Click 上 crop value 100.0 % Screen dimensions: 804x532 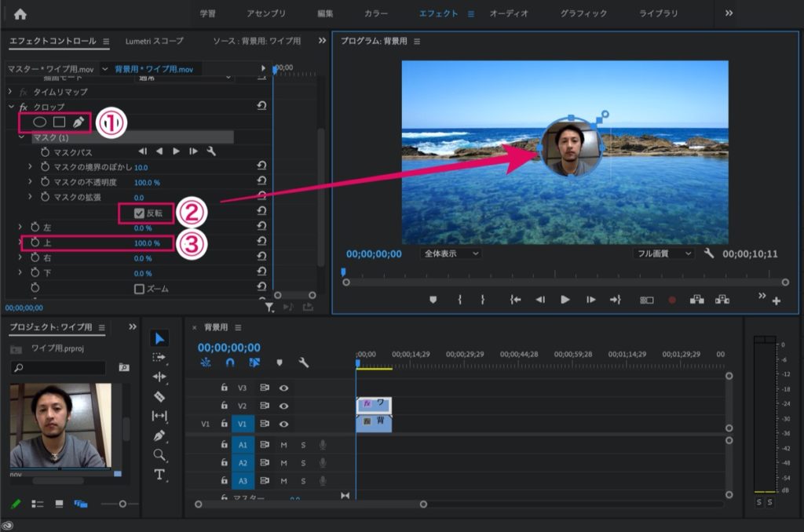(x=147, y=243)
